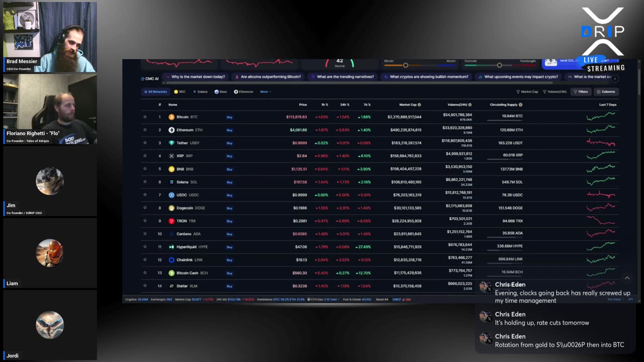This screenshot has height=362, width=644.
Task: Open the Filters dropdown
Action: coord(581,92)
